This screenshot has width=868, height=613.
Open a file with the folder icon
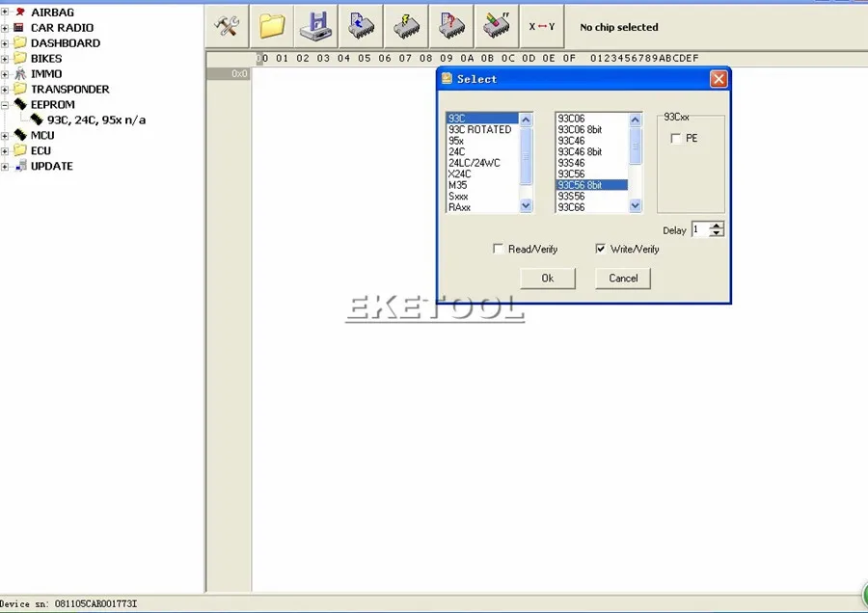click(272, 26)
